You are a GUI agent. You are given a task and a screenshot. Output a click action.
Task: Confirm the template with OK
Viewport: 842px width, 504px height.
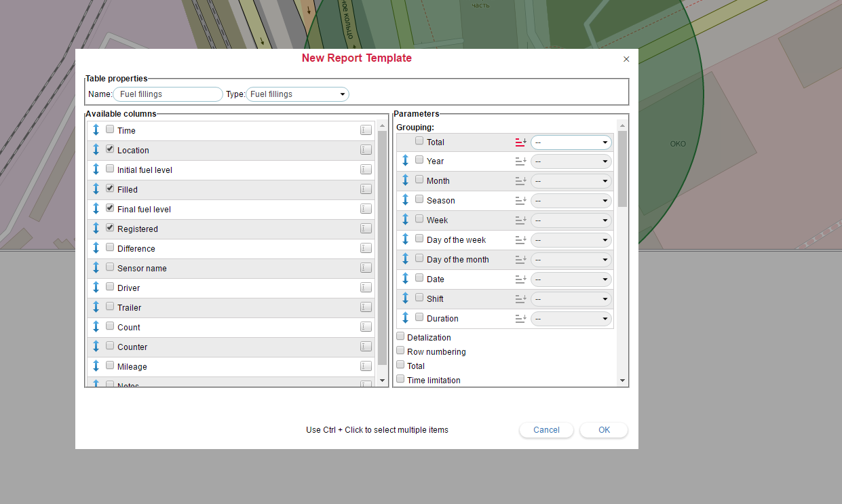click(603, 429)
